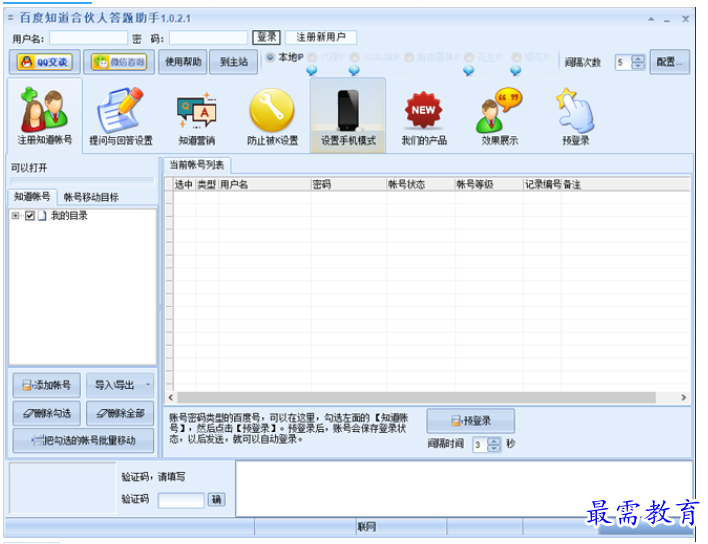The width and height of the screenshot is (708, 544).
Task: Open 效果展示 showcase
Action: coord(499,116)
